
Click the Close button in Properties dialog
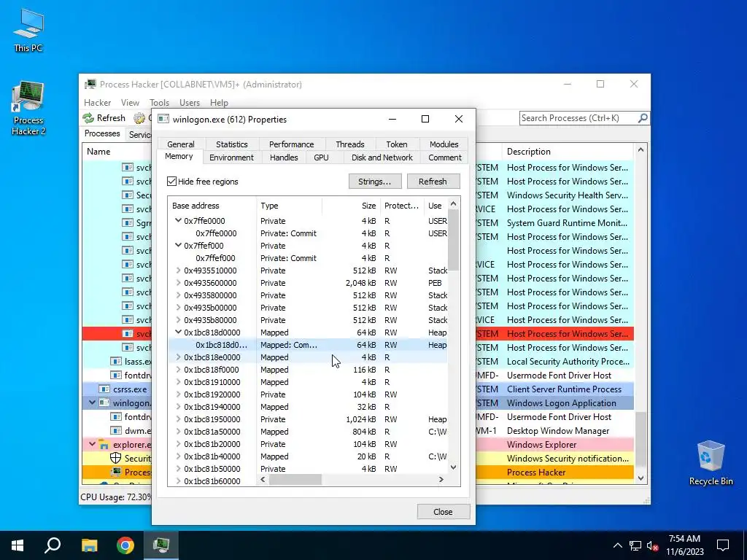443,512
